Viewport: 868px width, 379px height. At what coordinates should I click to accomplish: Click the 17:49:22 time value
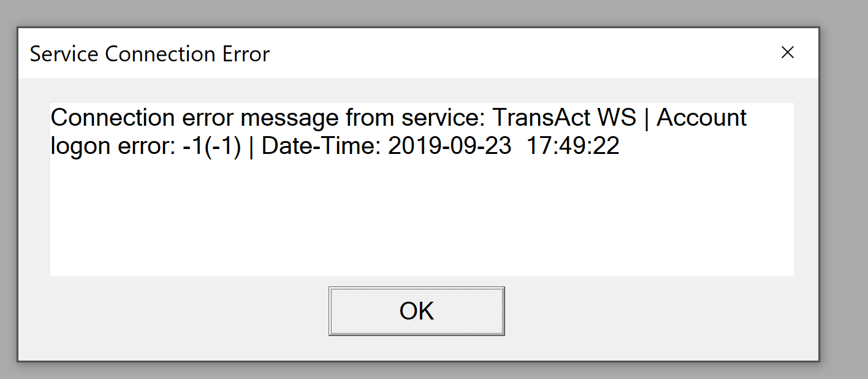pos(573,147)
